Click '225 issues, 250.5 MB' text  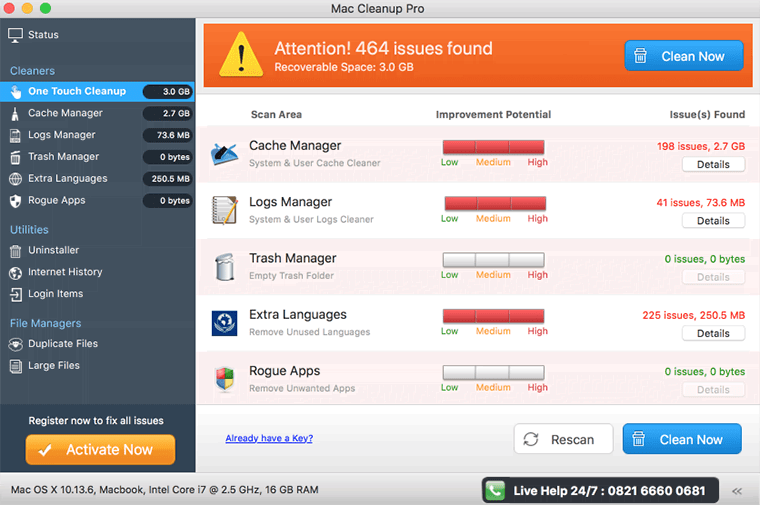click(x=694, y=315)
